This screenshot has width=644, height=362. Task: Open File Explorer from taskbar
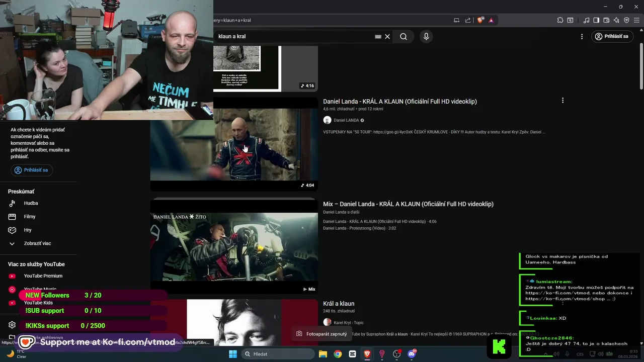click(x=323, y=354)
